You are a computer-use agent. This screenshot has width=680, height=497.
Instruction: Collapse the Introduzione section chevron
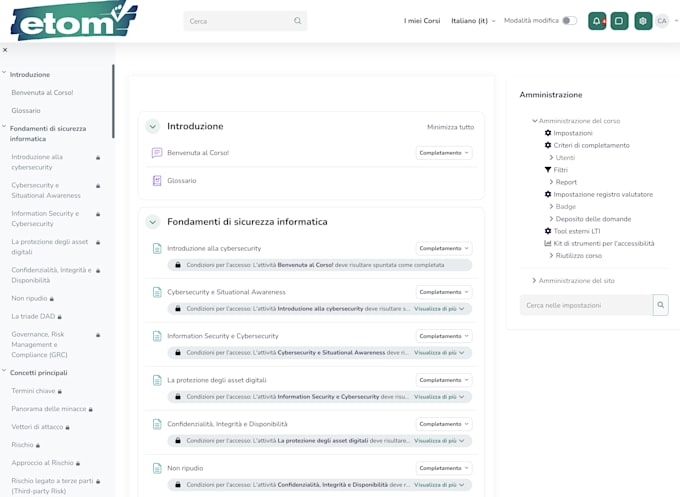153,127
